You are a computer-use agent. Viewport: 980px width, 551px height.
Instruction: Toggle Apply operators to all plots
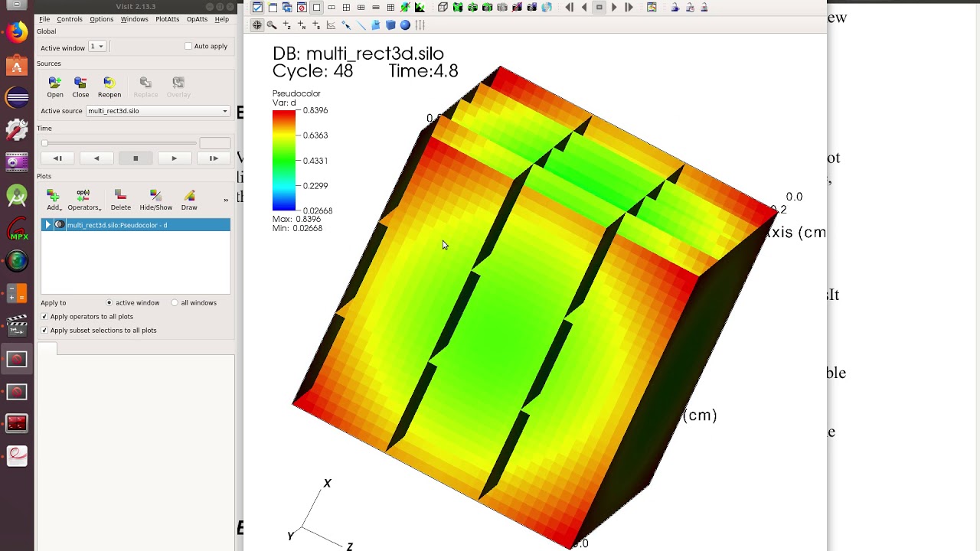[x=44, y=317]
